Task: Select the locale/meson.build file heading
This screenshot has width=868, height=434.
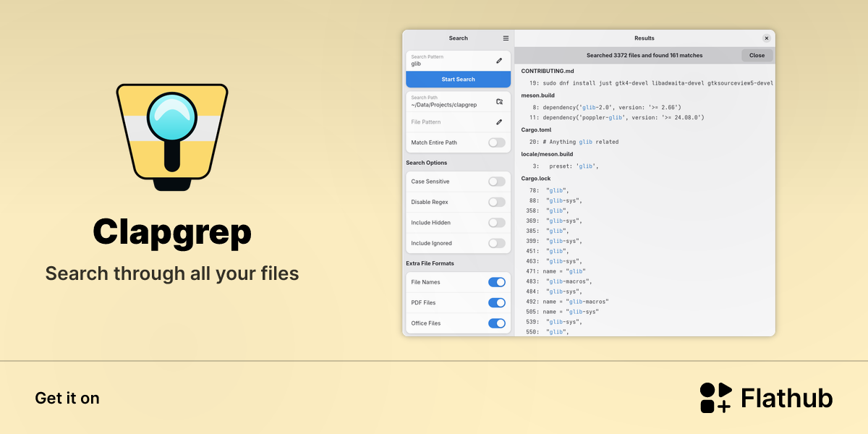Action: [547, 154]
